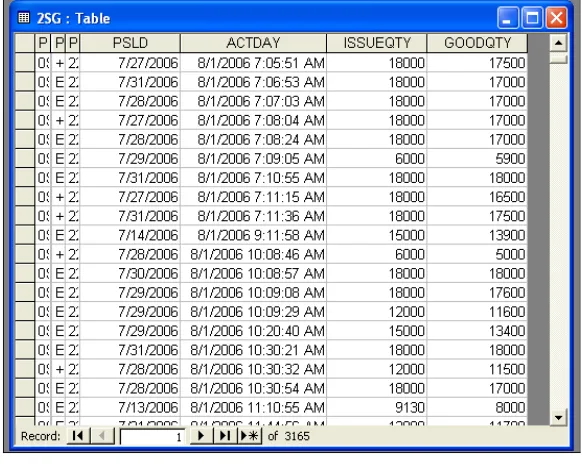Viewport: 582px width, 464px height.
Task: Click PSLD cell 7/30/2006
Action: pyautogui.click(x=130, y=274)
